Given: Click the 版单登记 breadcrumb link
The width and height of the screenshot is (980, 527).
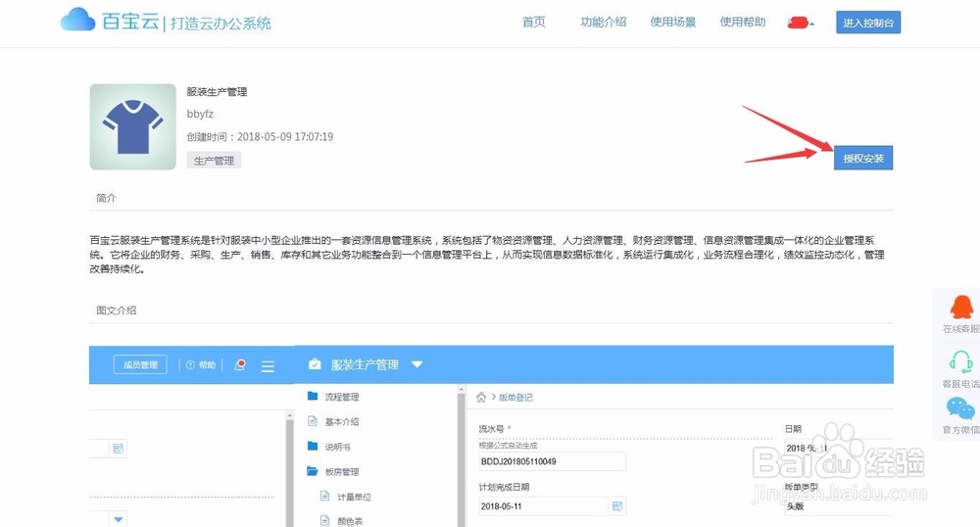Looking at the screenshot, I should pyautogui.click(x=515, y=397).
